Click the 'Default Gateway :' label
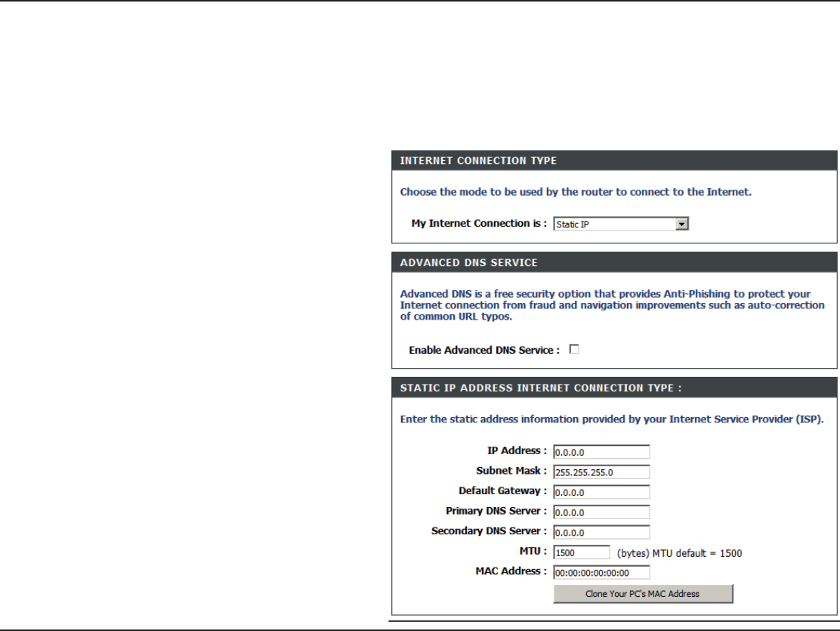 pyautogui.click(x=502, y=490)
